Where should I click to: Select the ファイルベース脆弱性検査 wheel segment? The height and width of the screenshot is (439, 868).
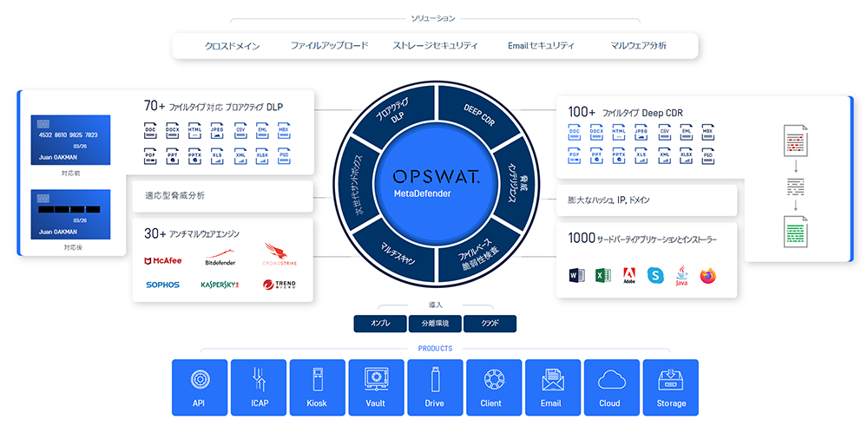coord(478,256)
